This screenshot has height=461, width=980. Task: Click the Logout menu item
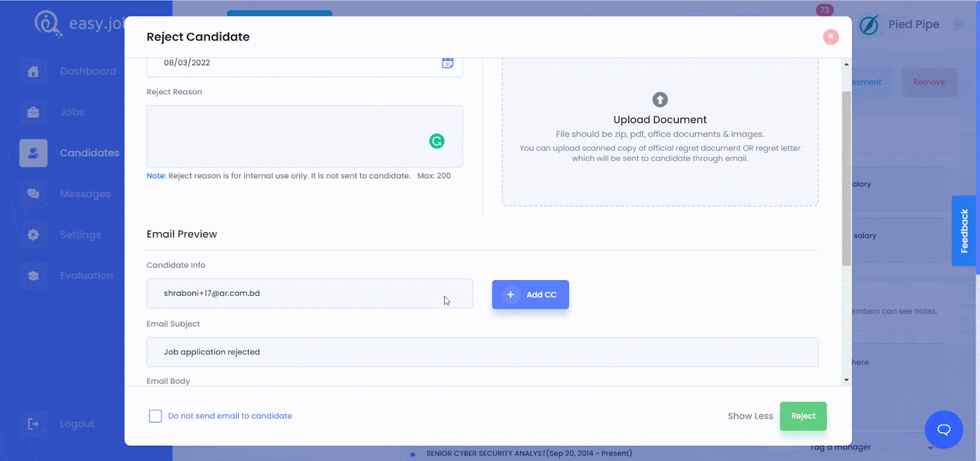77,424
